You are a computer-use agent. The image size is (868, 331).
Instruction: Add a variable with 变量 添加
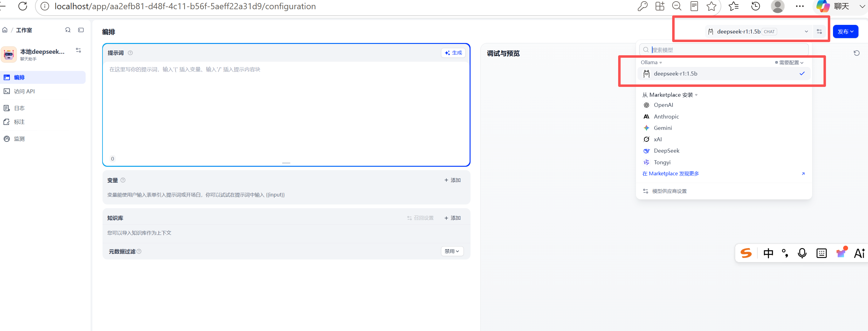point(452,180)
